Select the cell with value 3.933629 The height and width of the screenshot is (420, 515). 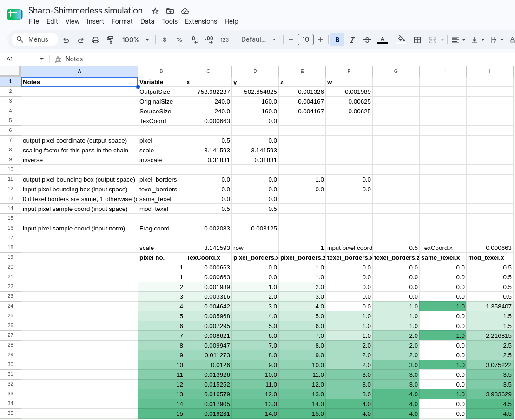click(490, 394)
